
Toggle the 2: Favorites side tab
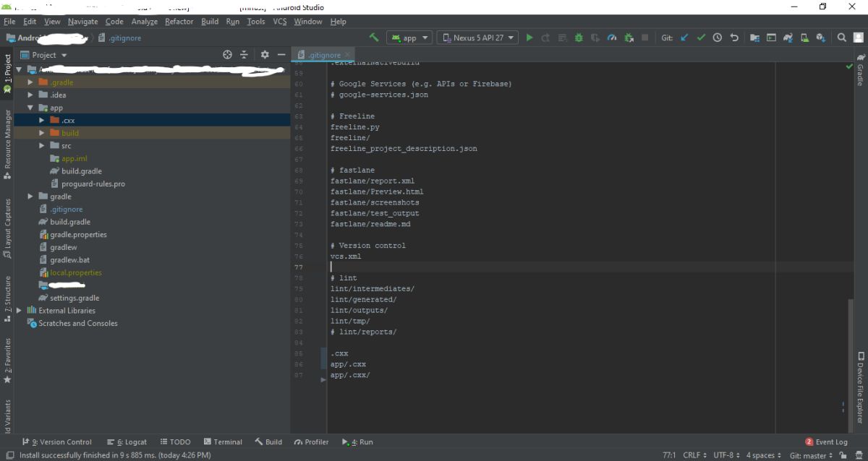click(7, 361)
